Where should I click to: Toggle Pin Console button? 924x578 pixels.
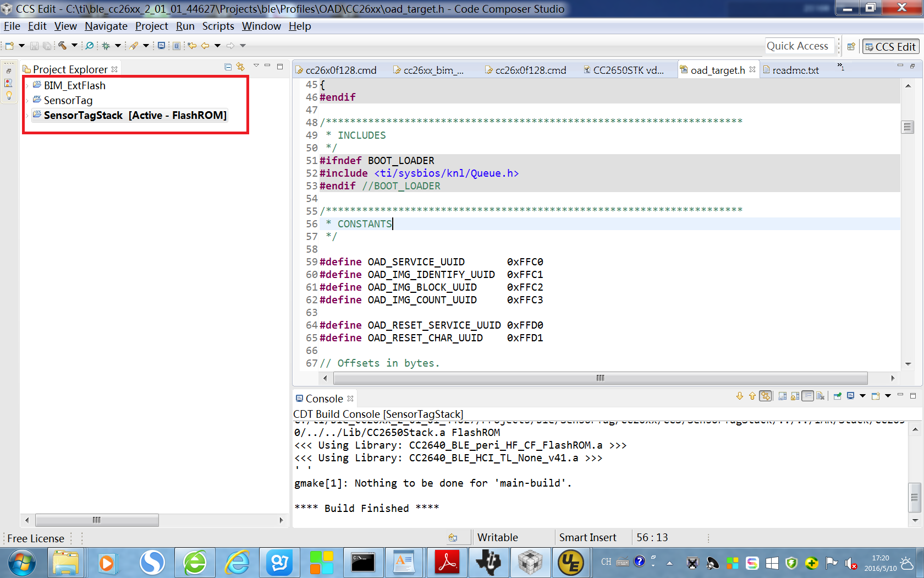(x=838, y=396)
